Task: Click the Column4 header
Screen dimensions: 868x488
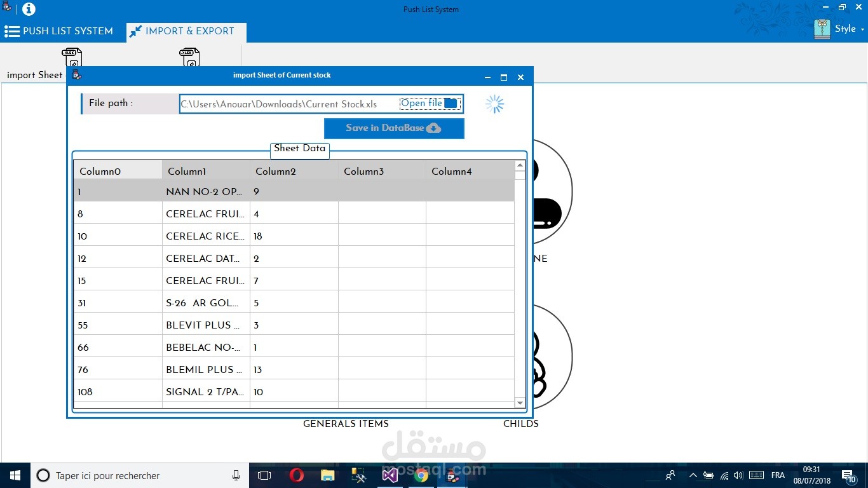Action: click(470, 172)
